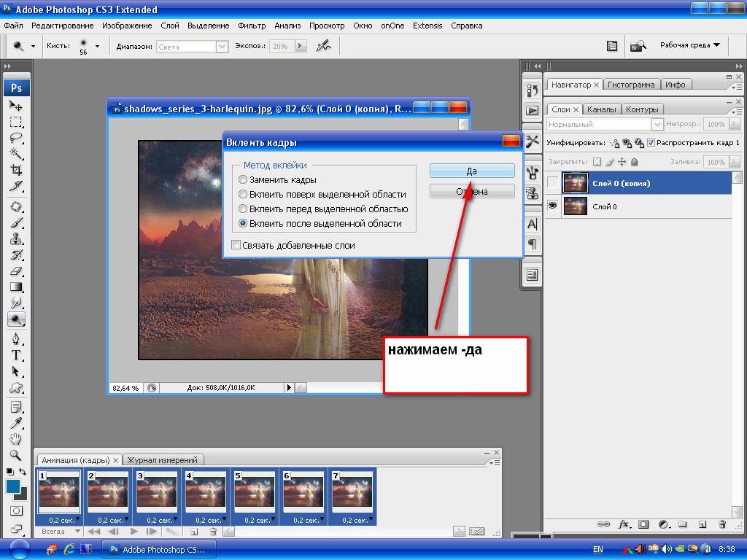Toggle lock transparent pixels in Layers panel
The image size is (747, 560).
(x=597, y=162)
